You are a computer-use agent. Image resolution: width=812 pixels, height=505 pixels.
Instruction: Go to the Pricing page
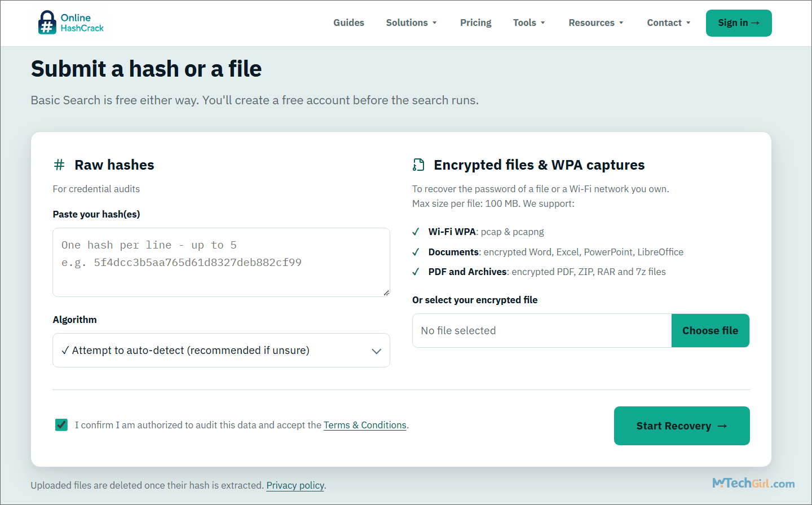[475, 23]
